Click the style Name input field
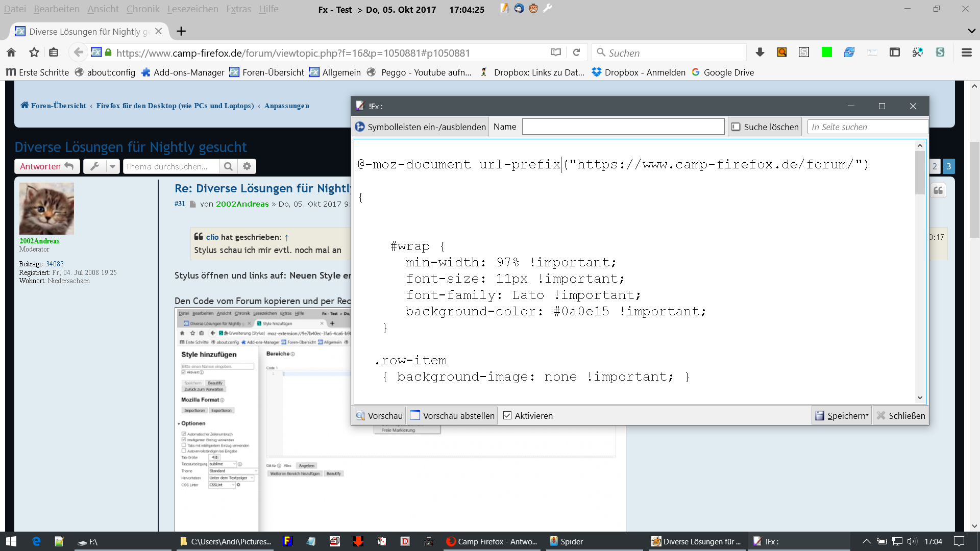 click(623, 127)
